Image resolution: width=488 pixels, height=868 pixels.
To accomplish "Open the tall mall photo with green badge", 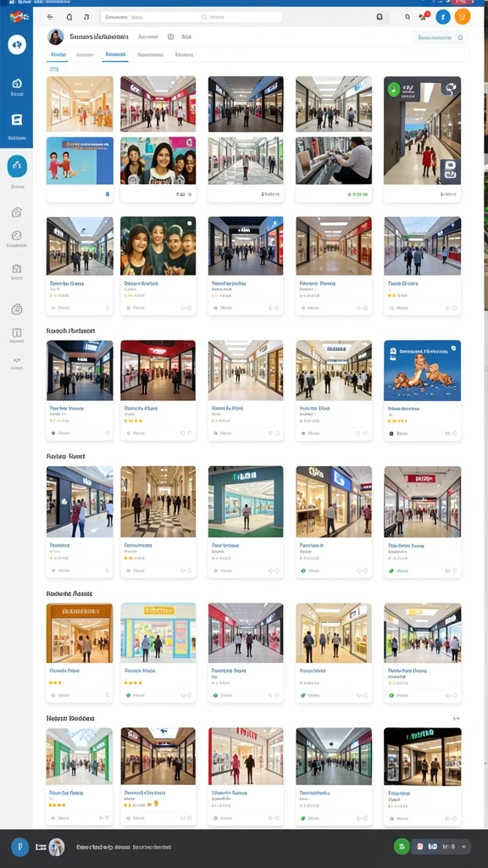I will click(422, 131).
